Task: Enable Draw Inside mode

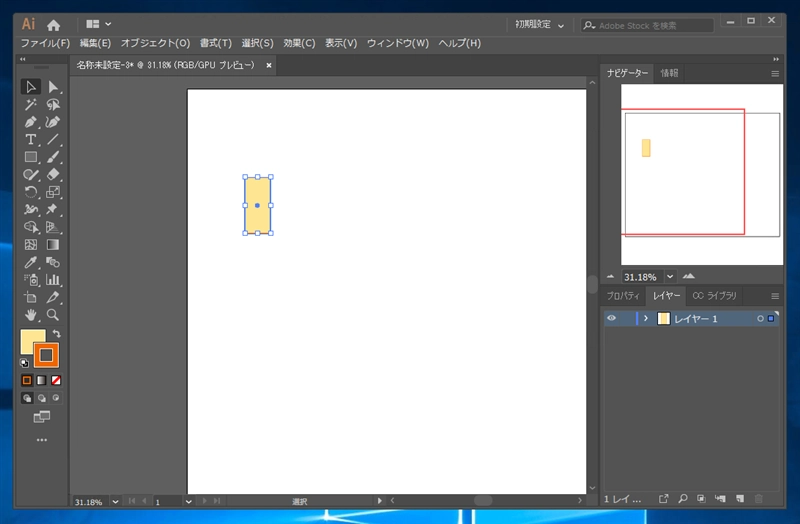Action: [56, 398]
